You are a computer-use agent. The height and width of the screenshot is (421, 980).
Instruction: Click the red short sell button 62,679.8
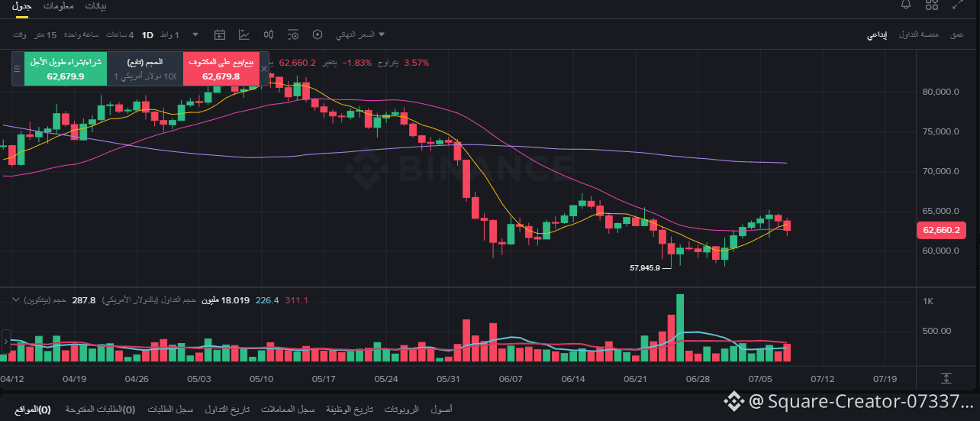pyautogui.click(x=221, y=69)
